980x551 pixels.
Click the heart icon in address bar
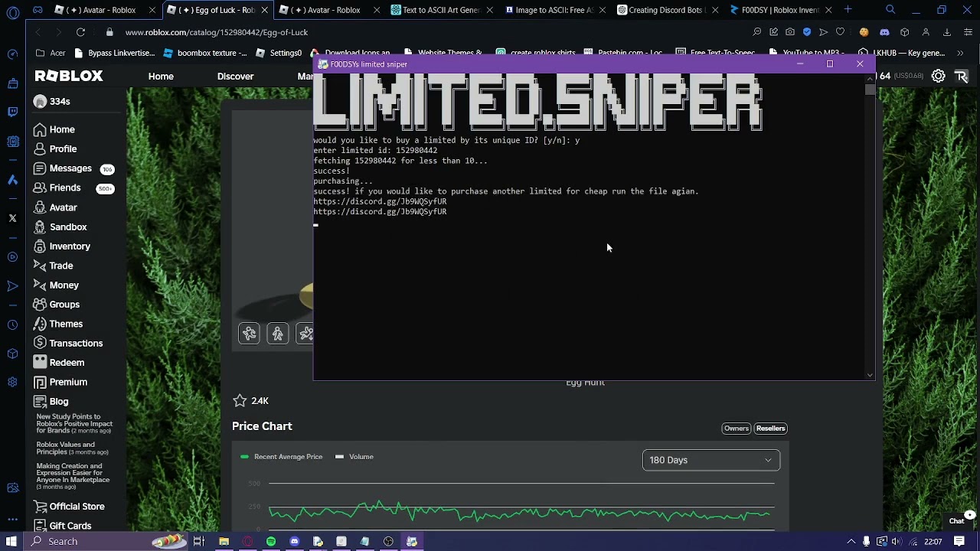(840, 32)
